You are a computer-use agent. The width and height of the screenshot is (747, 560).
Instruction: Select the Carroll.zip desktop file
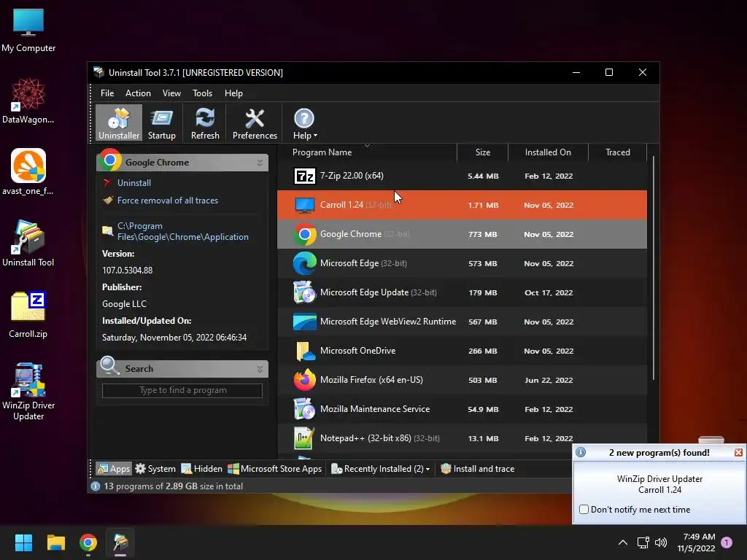(x=28, y=315)
